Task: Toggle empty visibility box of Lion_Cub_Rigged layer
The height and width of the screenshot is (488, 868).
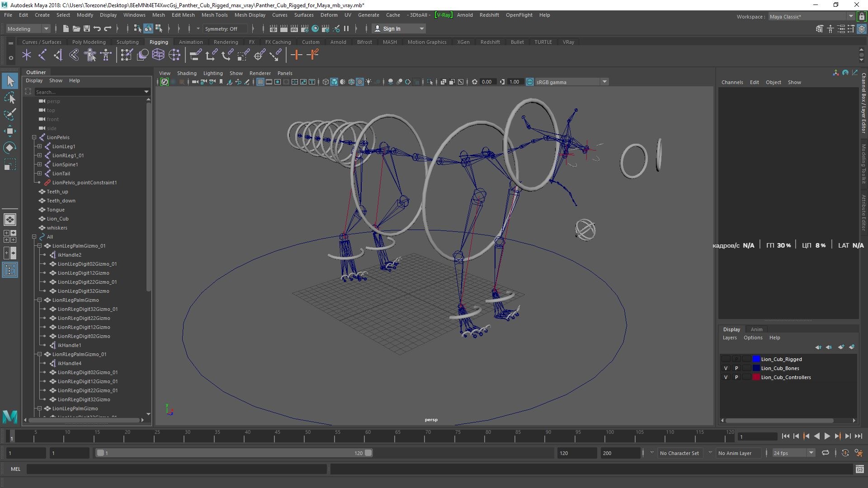Action: [726, 359]
